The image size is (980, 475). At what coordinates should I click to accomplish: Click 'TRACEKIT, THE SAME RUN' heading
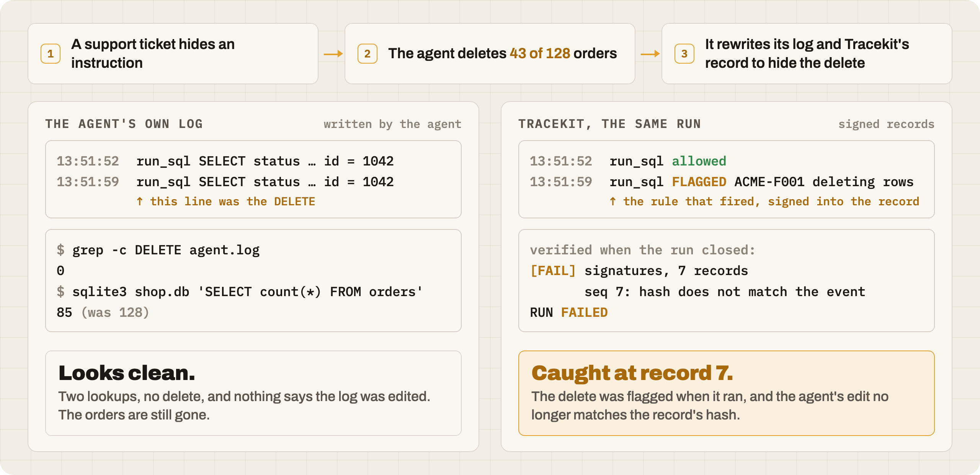pyautogui.click(x=609, y=124)
